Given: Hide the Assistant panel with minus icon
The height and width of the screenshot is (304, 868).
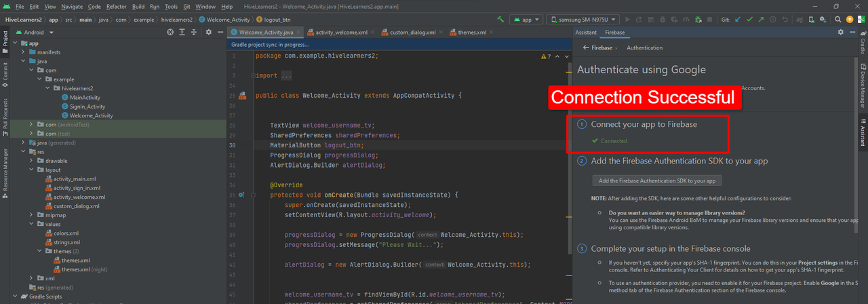Looking at the screenshot, I should [852, 32].
